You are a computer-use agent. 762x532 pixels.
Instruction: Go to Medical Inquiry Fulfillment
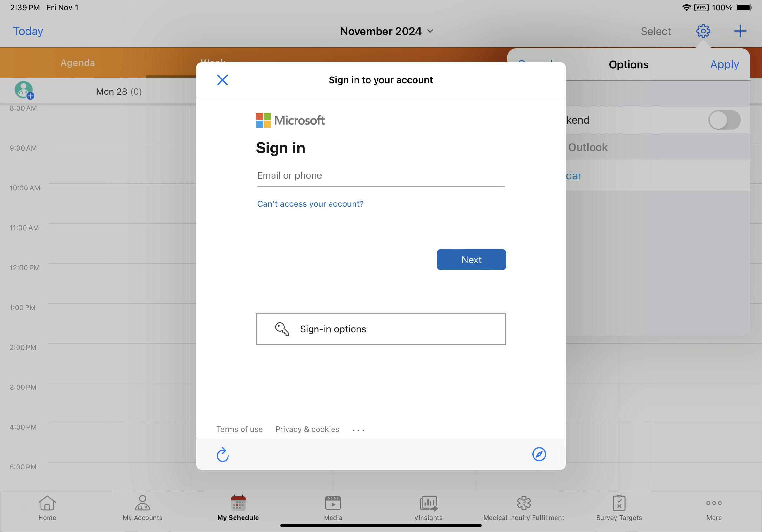pos(523,507)
